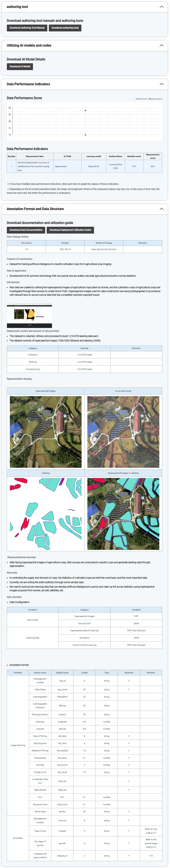Collapse the Data Performance Indicators chevron
Viewport: 170px width, 868px height.
click(161, 84)
